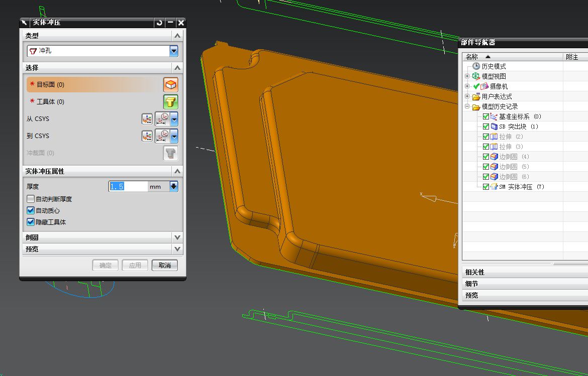Uncheck the 隐藏工具体 checkbox
This screenshot has height=376, width=588.
coord(31,222)
